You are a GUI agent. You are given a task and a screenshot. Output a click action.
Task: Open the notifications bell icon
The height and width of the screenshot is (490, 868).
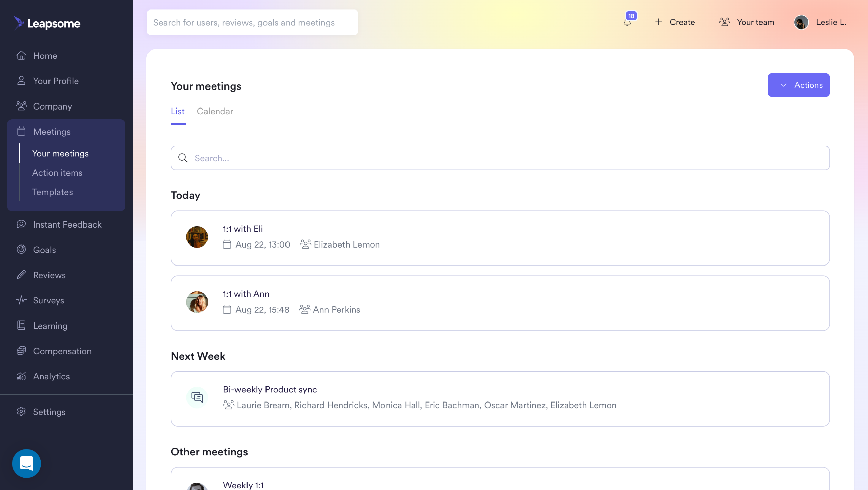pos(627,22)
